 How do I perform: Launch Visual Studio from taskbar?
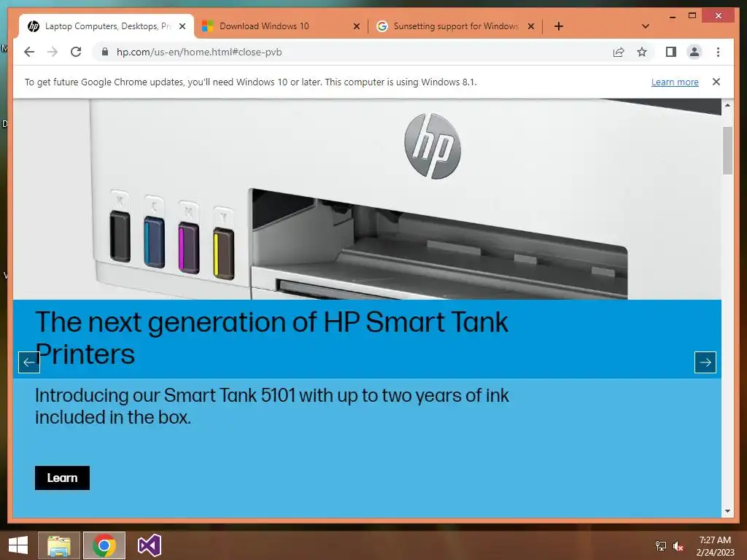tap(149, 545)
